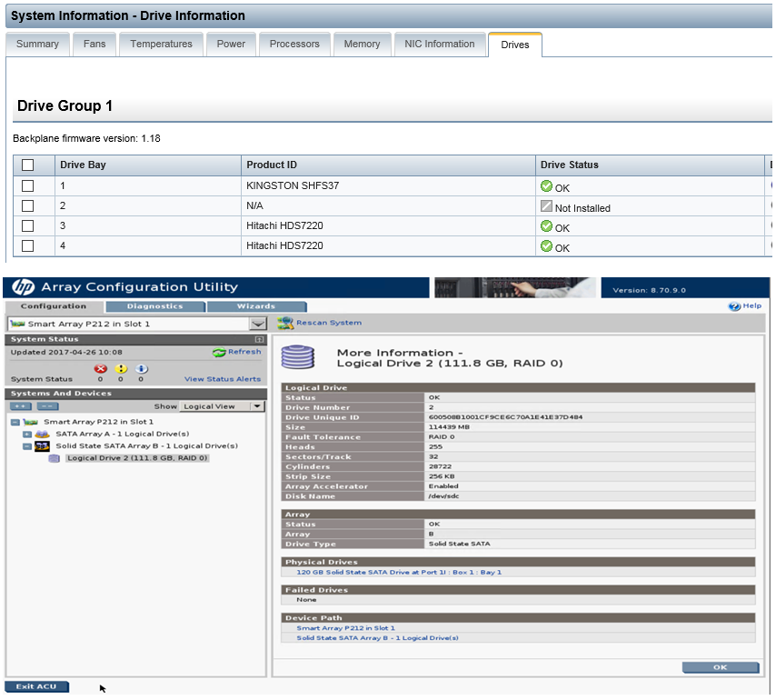This screenshot has width=776, height=700.
Task: Click the HP logo icon
Action: pyautogui.click(x=23, y=287)
